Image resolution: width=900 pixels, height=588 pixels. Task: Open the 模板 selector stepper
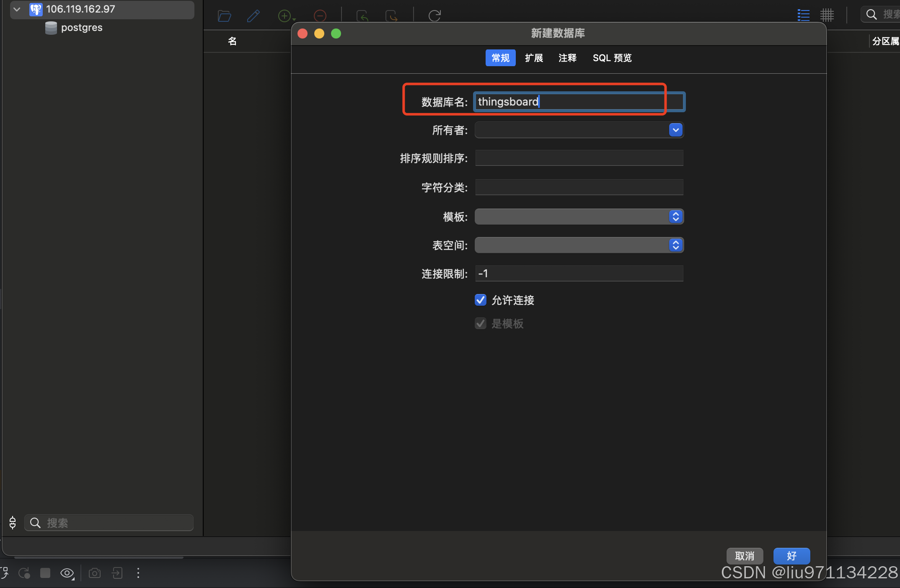(675, 217)
